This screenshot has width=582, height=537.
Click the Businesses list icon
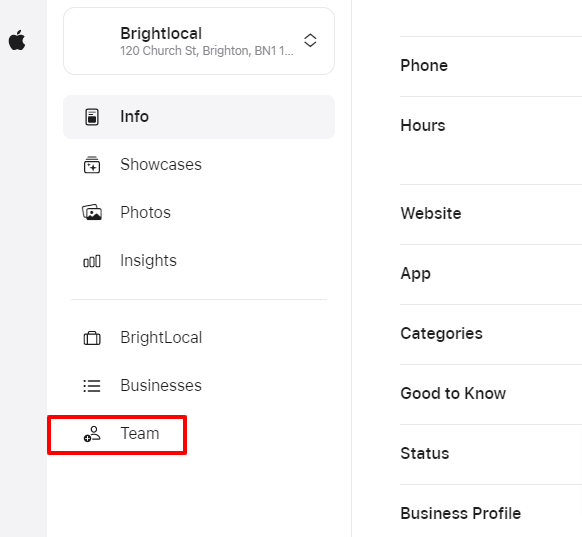pos(92,386)
